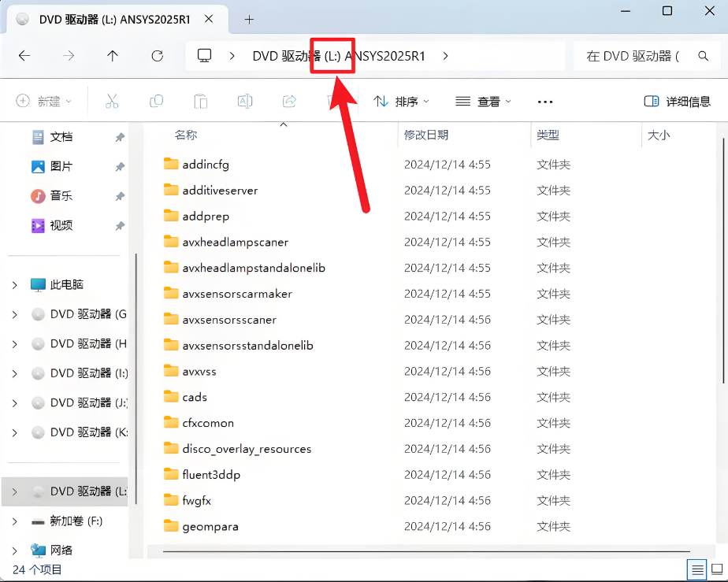728x582 pixels.
Task: Open 音乐 in quick access
Action: 61,196
